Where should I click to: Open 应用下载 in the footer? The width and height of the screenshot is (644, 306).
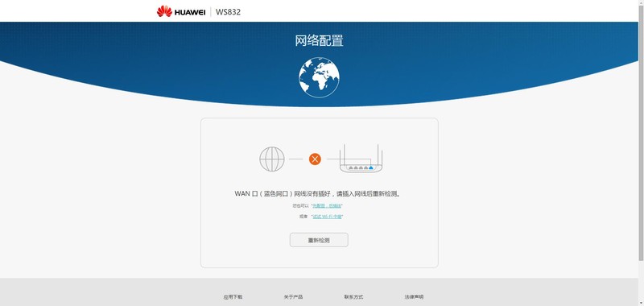[x=233, y=297]
